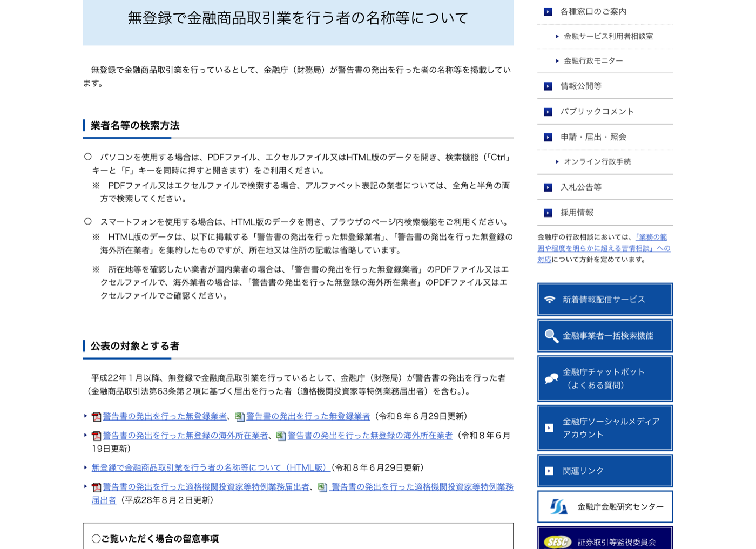Screen dimensions: 756x549
Task: Click PDF icon for 警告書の発出を行った無登録業者
Action: click(97, 417)
